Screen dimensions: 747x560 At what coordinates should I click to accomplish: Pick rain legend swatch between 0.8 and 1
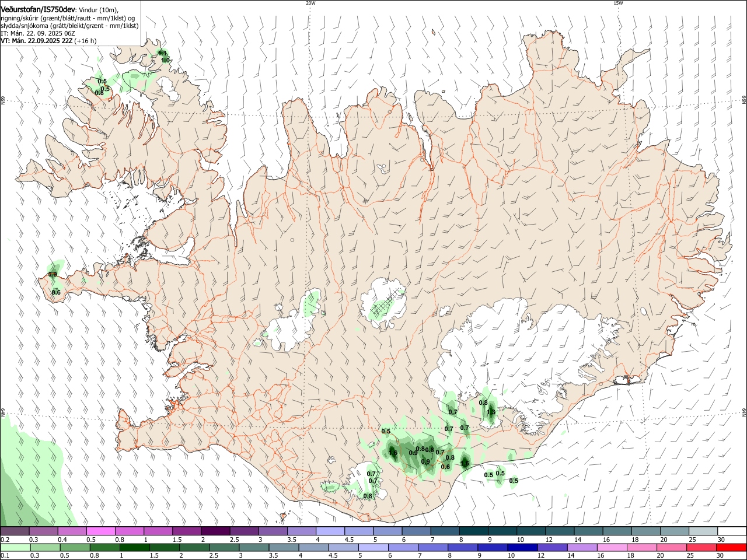[104, 547]
